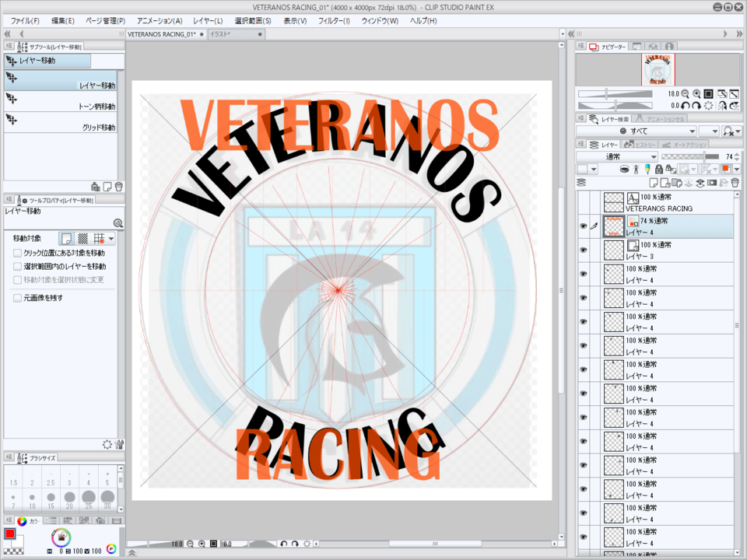Click zoom out icon in Navigator panel

pyautogui.click(x=684, y=93)
